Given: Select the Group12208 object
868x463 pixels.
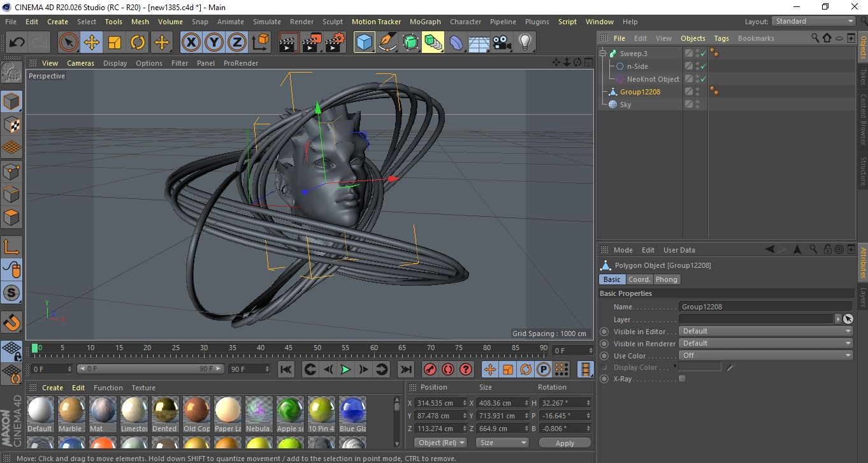Looking at the screenshot, I should tap(640, 92).
